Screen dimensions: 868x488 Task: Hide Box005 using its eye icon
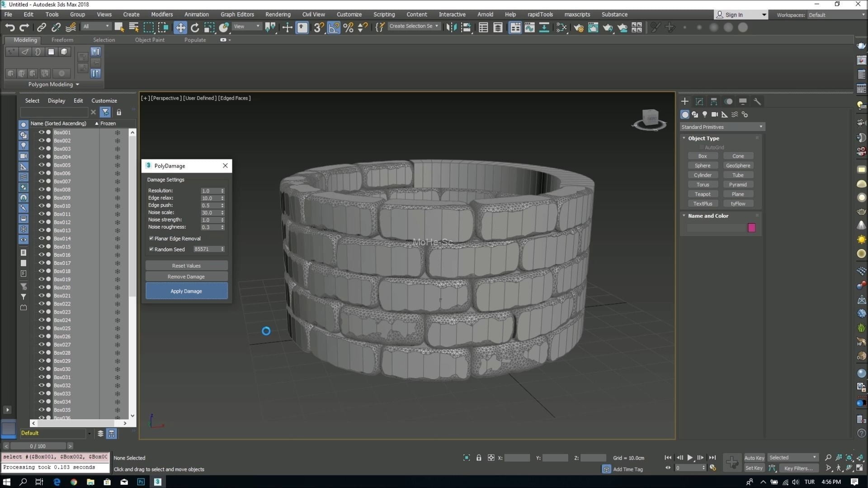tap(41, 165)
